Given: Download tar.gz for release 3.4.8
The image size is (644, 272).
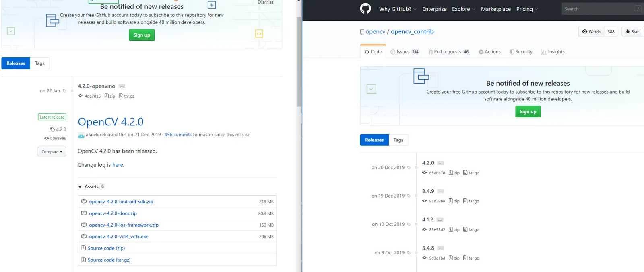Looking at the screenshot, I should tap(471, 258).
